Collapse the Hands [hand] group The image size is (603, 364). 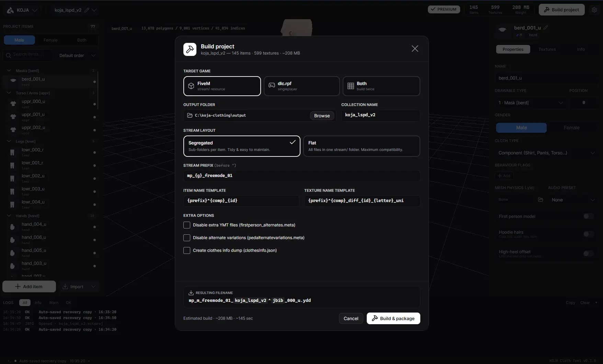coord(9,215)
